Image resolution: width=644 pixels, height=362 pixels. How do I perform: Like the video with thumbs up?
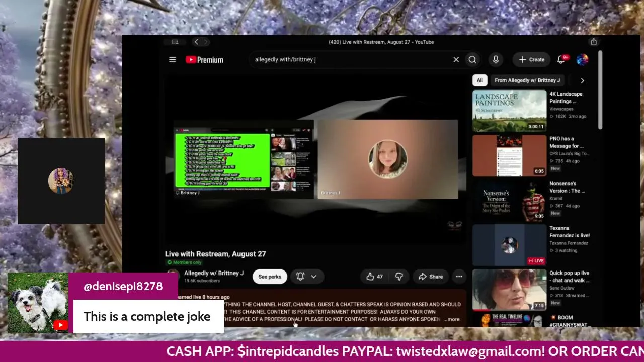(x=375, y=277)
